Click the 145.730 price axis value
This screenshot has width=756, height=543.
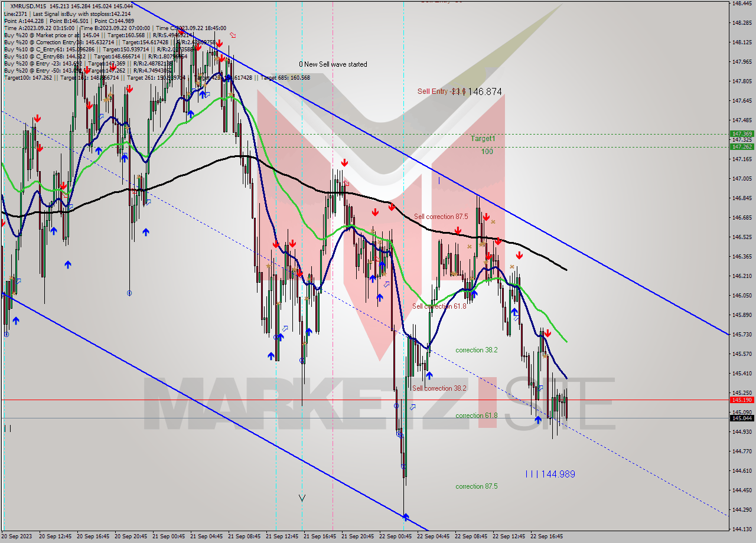[741, 334]
